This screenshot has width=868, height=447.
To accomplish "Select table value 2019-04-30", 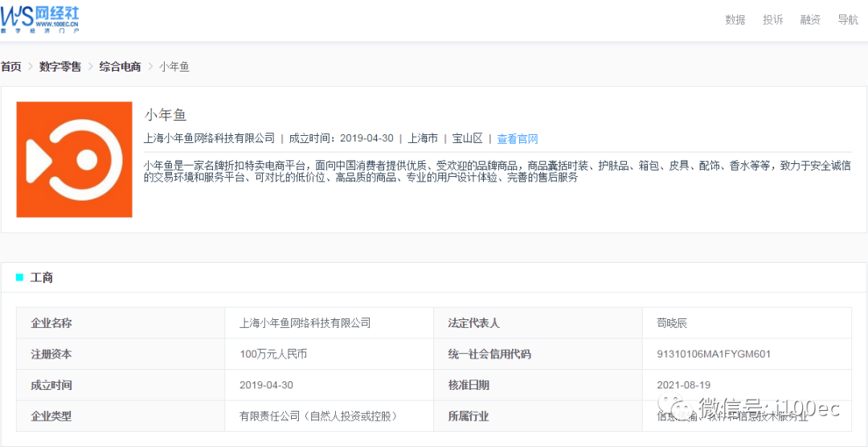I will tap(267, 385).
